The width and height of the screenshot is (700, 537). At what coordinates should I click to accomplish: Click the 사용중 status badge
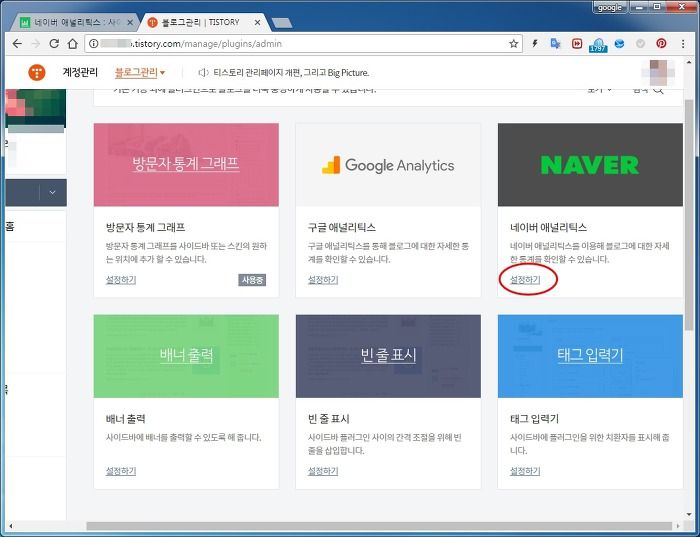pos(252,280)
